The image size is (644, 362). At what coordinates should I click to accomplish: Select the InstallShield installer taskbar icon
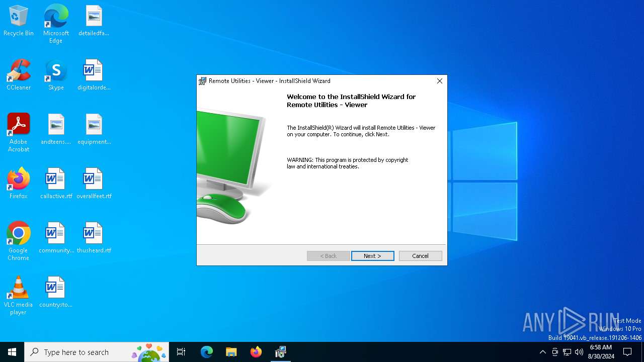tap(281, 352)
